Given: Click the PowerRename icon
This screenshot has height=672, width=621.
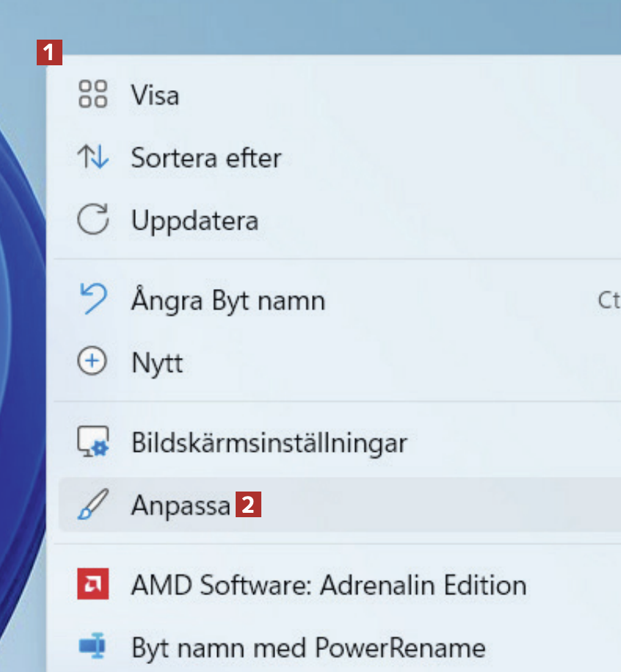Looking at the screenshot, I should (92, 648).
